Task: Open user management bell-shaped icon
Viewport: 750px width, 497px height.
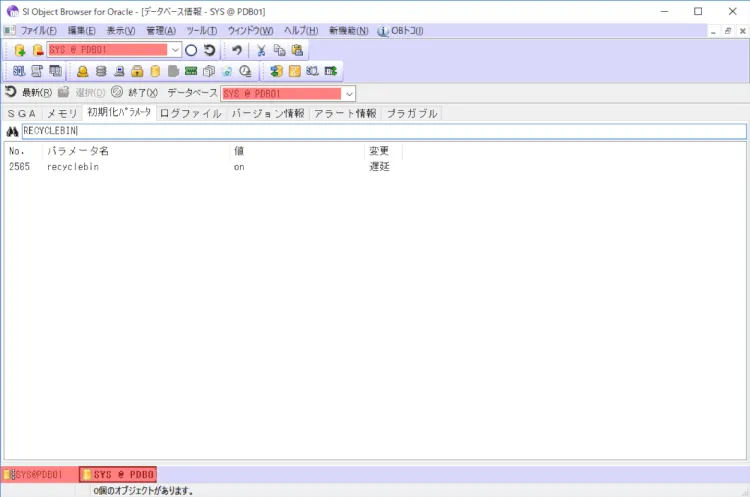Action: click(x=82, y=72)
